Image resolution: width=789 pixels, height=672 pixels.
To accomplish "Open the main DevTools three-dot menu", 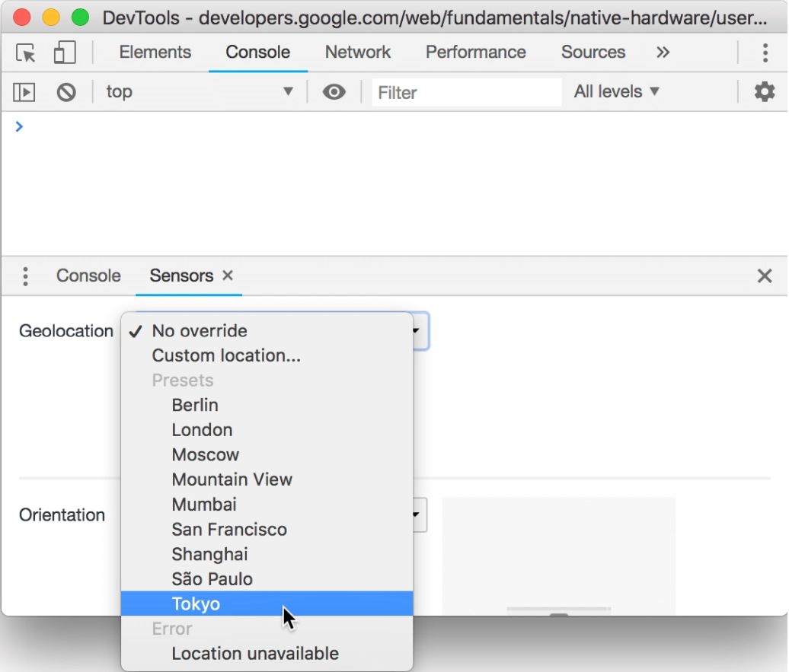I will pos(765,52).
